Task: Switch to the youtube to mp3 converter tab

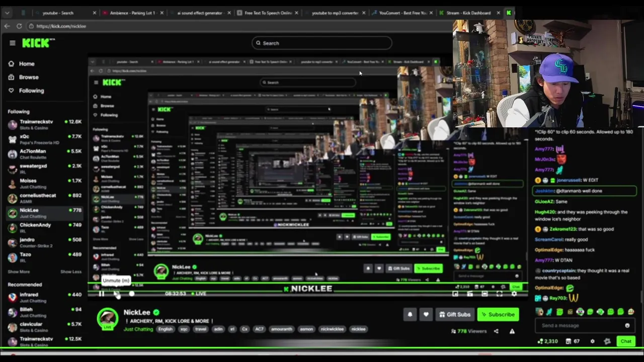Action: (335, 13)
